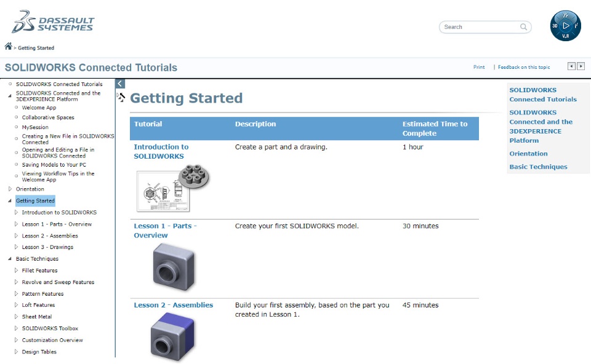
Task: Open Feedback on this topic link
Action: 524,67
